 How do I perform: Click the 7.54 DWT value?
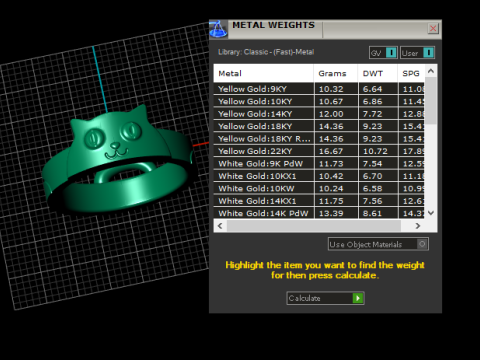(372, 164)
